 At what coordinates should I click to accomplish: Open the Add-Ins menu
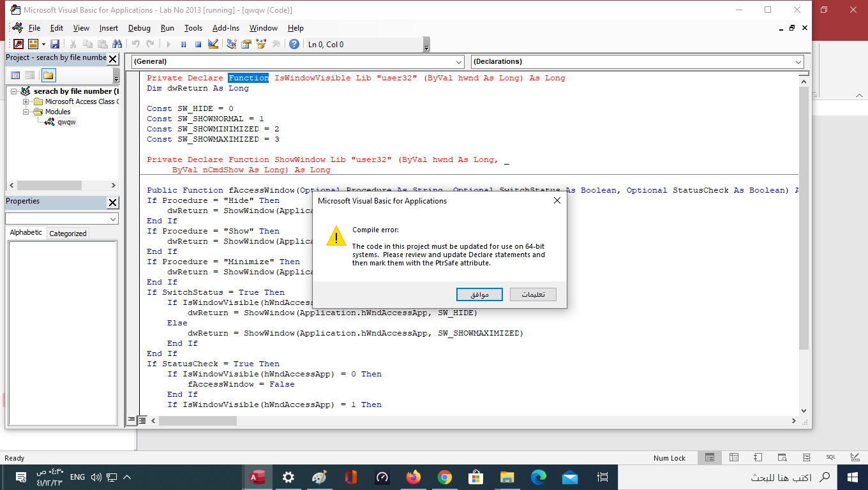pos(226,28)
